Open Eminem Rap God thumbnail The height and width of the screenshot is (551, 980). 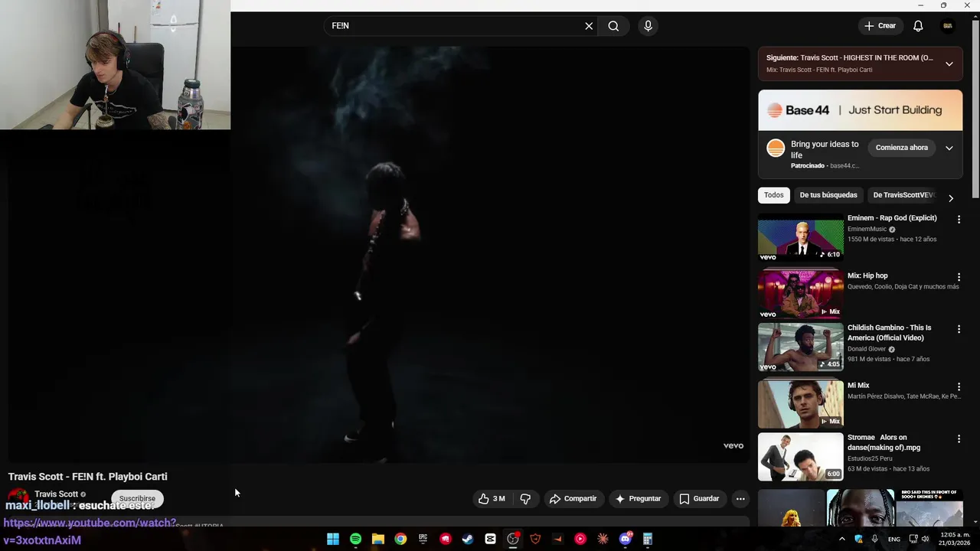point(800,237)
